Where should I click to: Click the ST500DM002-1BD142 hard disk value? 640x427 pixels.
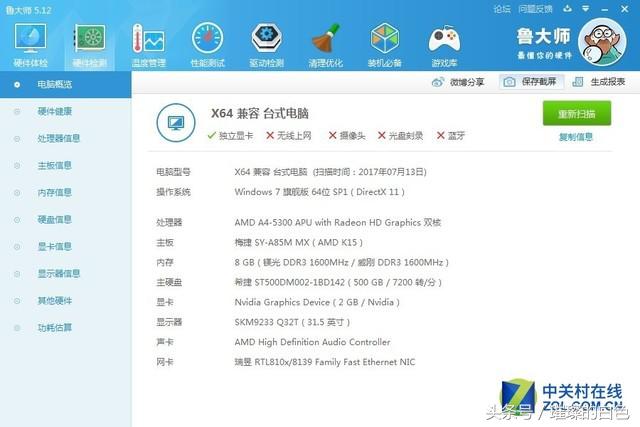338,282
